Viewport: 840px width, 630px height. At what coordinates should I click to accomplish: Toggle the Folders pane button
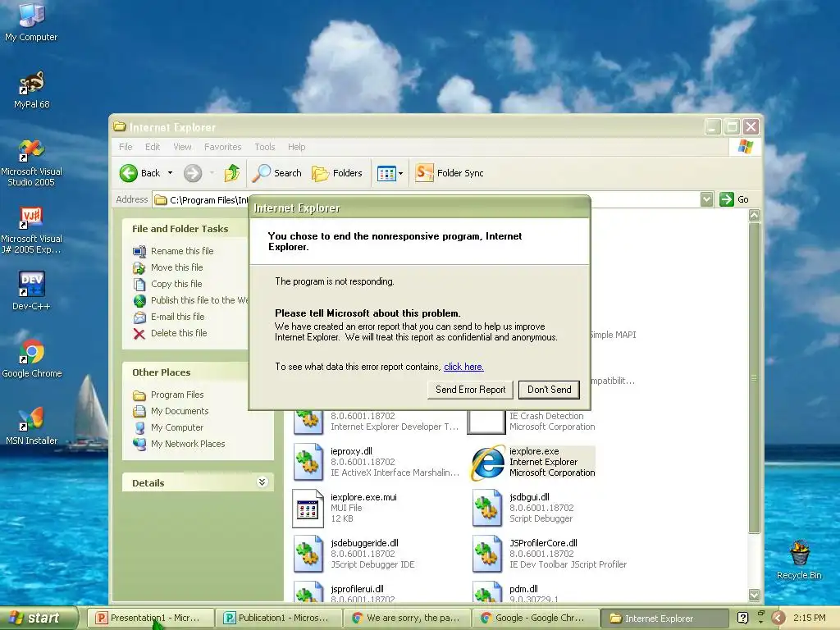337,173
